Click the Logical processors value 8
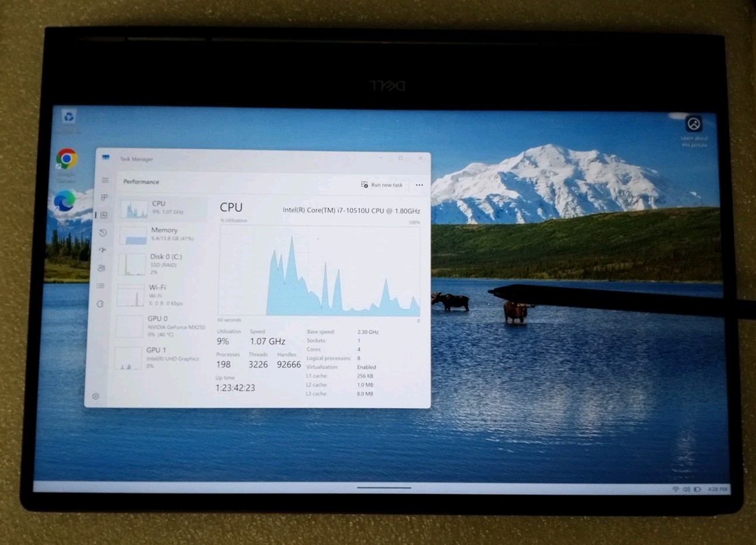Screen dimensions: 756x545 pos(359,358)
